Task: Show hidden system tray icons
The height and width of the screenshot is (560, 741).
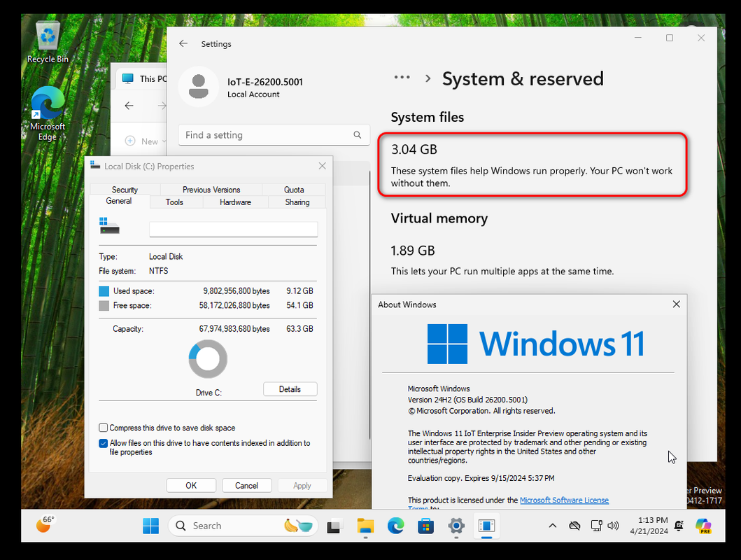Action: 553,526
